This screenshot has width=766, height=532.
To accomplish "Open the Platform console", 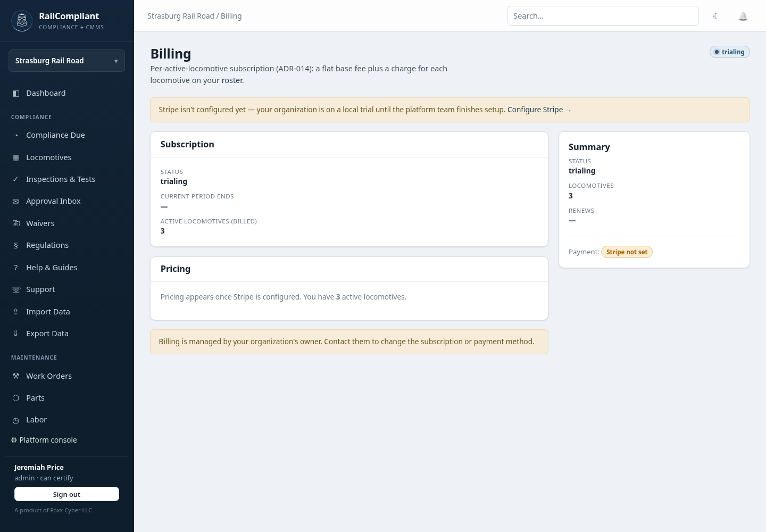I will 44,440.
